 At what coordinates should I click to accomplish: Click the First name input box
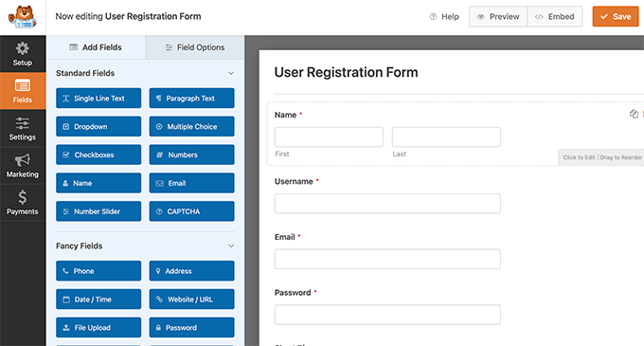point(329,137)
